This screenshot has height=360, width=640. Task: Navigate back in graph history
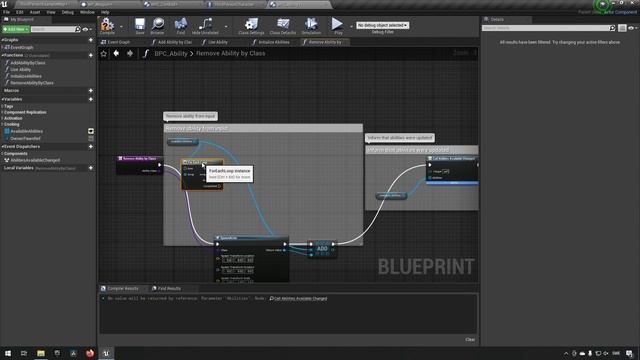click(116, 53)
